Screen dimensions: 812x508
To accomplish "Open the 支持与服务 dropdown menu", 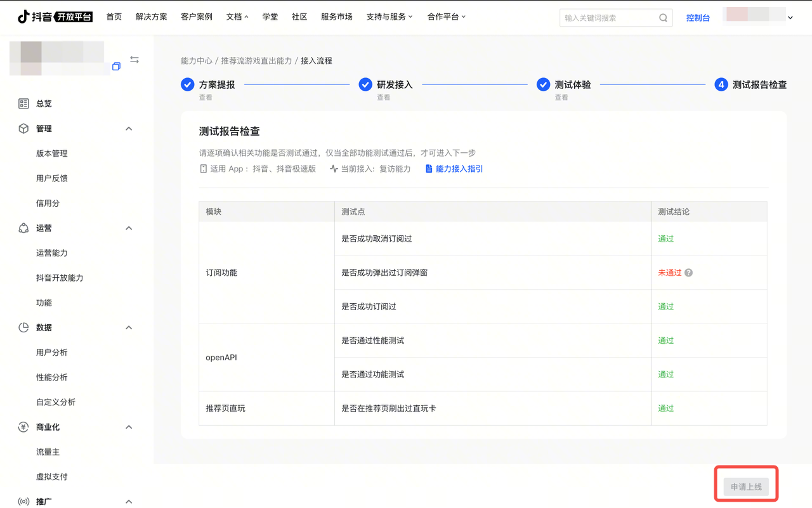I will (389, 17).
